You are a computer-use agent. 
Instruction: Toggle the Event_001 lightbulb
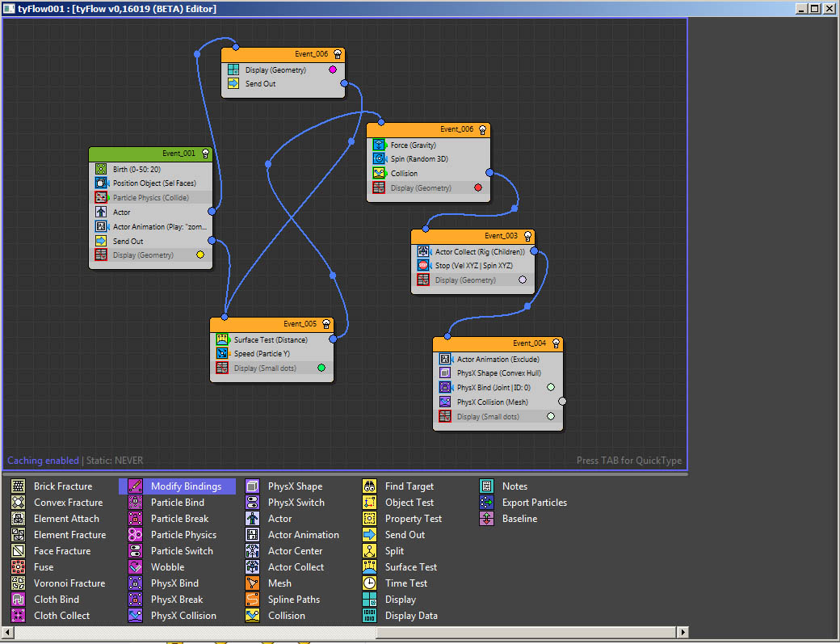(206, 154)
